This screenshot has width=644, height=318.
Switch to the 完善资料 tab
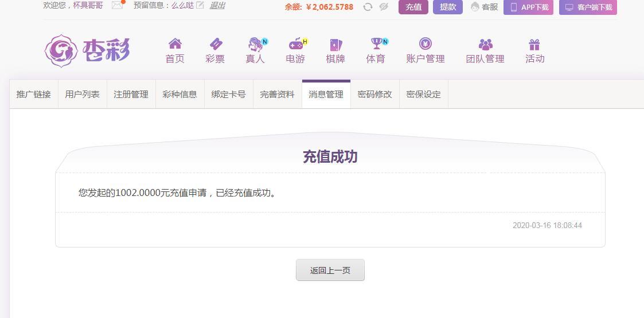click(x=277, y=95)
